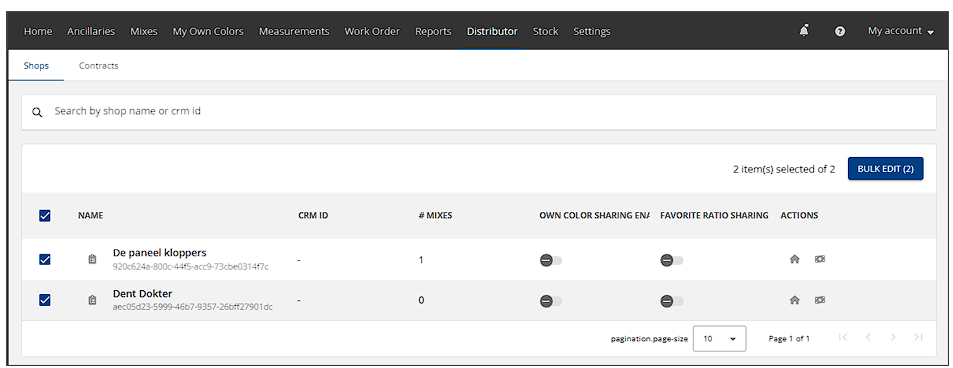Open the notifications bell icon
This screenshot has height=368, width=953.
[x=804, y=30]
